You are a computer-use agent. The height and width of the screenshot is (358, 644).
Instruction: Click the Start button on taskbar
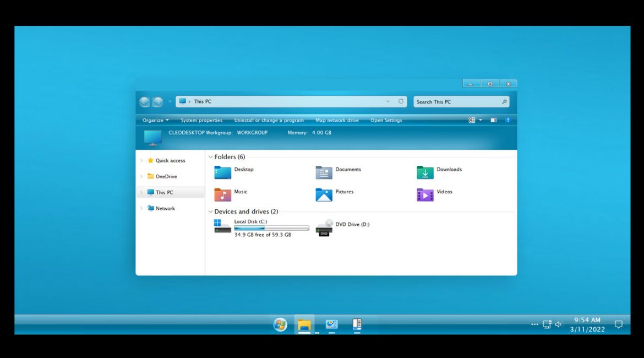tap(280, 324)
